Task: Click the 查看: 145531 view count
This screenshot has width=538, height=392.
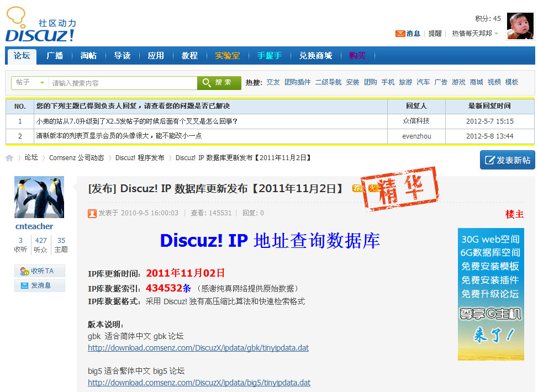Action: point(211,213)
